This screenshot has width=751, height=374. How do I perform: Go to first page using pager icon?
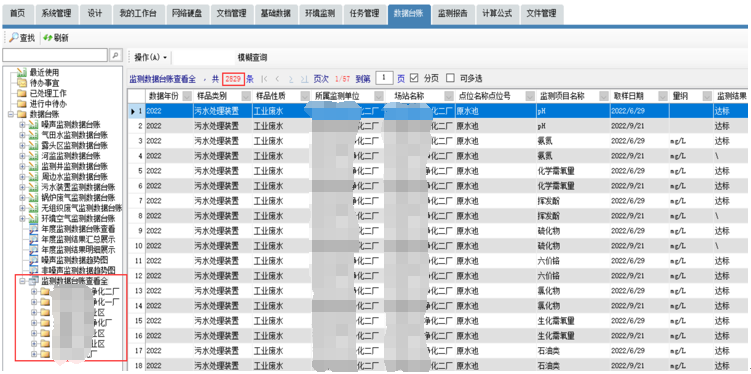pyautogui.click(x=264, y=78)
